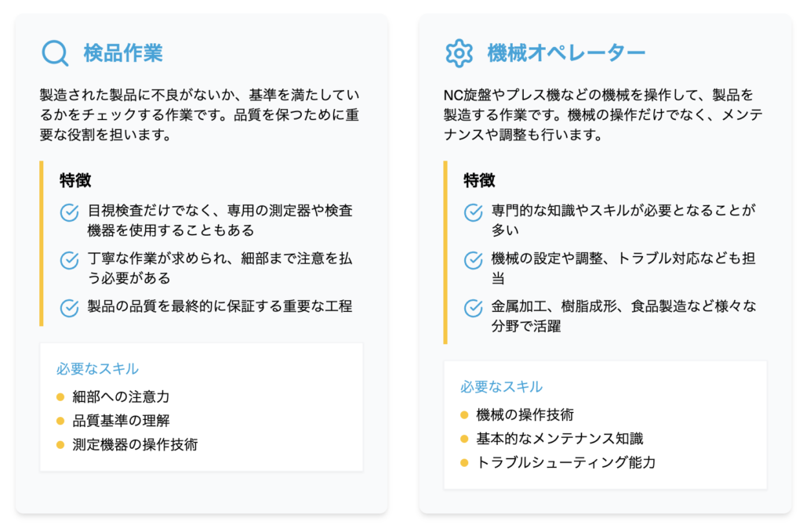Select the トラブルシューティング能力 skill item

pyautogui.click(x=566, y=463)
